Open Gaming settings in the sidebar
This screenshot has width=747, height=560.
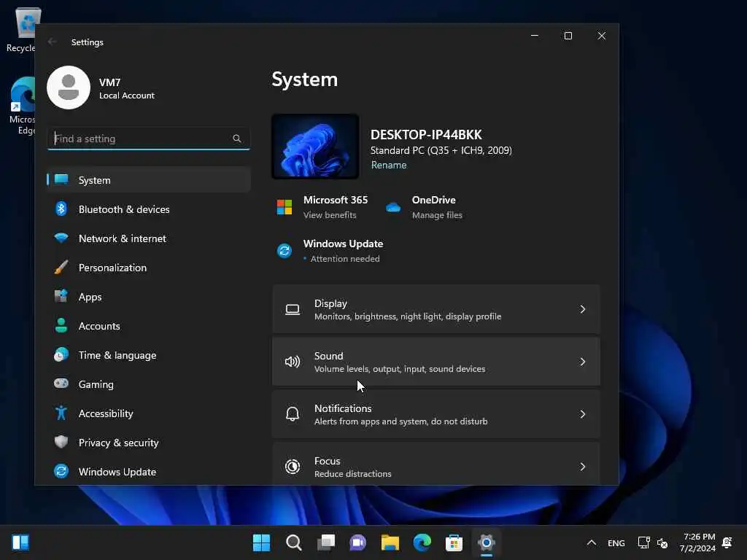click(x=149, y=384)
